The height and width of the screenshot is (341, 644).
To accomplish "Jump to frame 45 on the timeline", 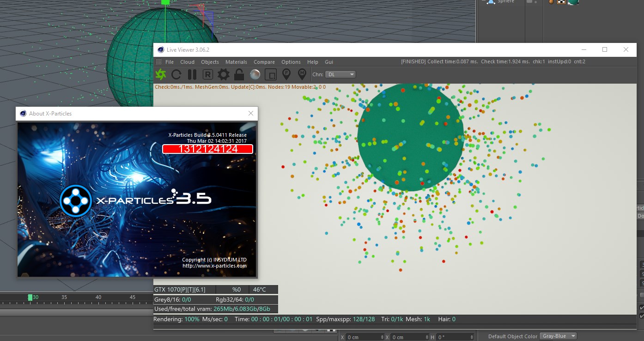I will point(133,297).
